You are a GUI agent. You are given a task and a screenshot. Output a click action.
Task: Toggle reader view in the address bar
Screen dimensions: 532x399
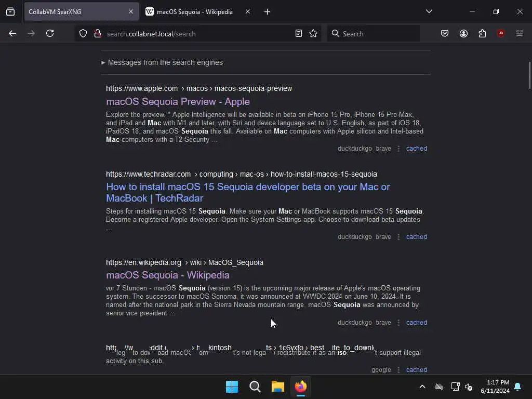tap(299, 33)
